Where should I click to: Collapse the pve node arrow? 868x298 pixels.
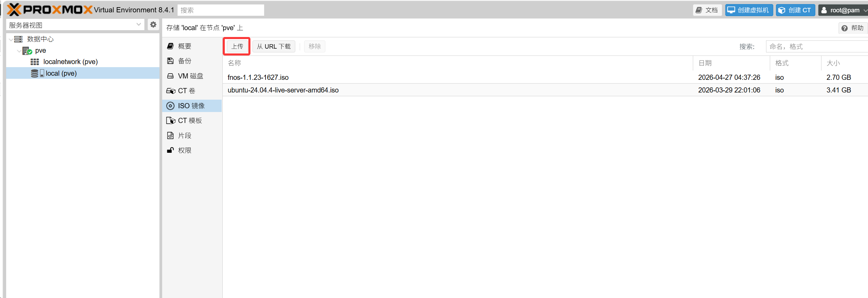pos(19,51)
